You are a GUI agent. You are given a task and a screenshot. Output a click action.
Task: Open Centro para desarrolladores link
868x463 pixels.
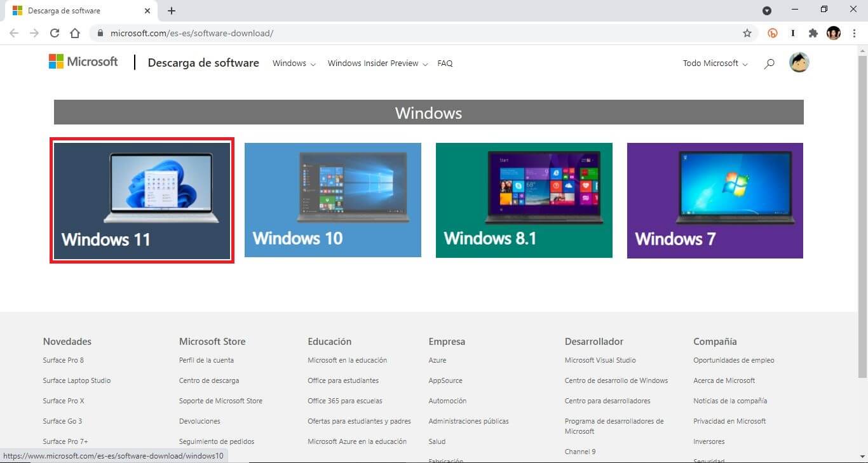coord(607,401)
